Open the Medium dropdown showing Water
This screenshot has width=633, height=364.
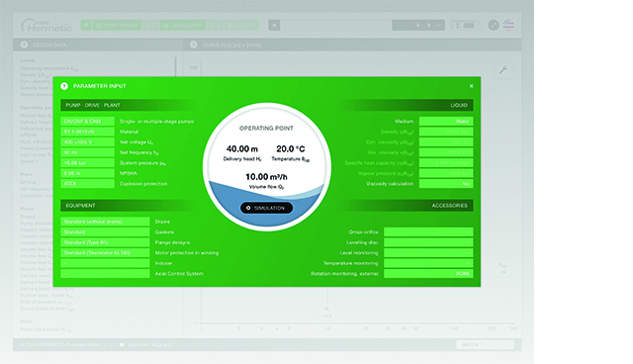[x=446, y=121]
